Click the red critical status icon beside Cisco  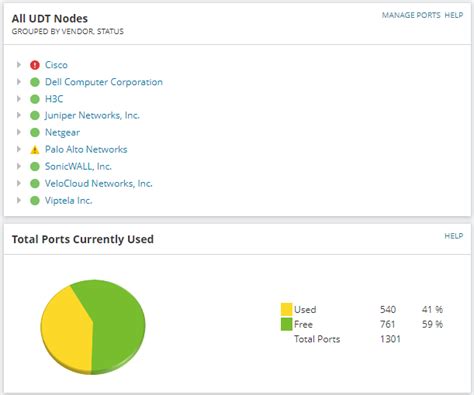[35, 65]
